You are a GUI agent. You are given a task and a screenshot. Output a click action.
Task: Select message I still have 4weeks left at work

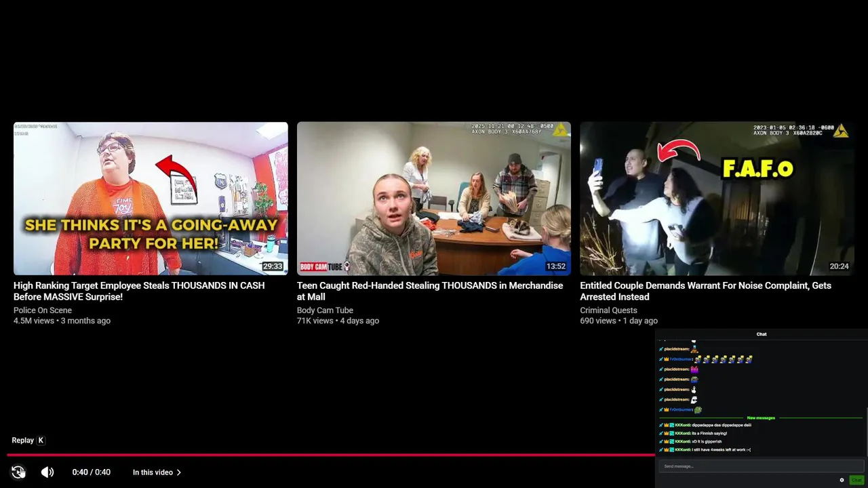tap(722, 449)
